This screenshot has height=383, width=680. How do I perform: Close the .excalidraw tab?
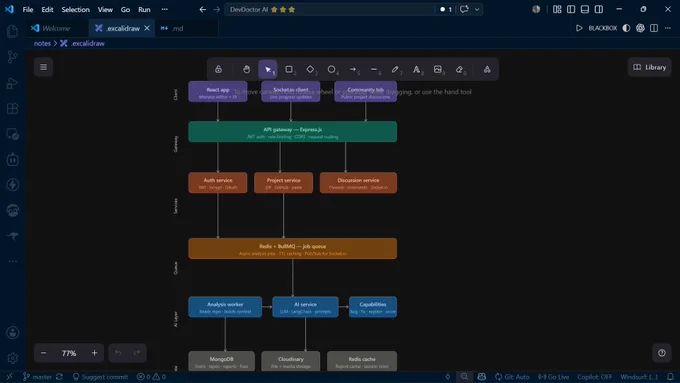click(x=147, y=28)
